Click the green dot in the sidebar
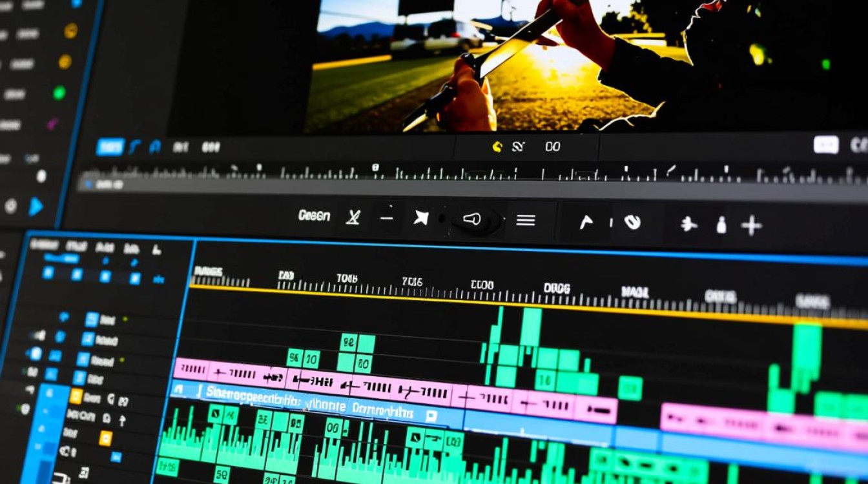Image resolution: width=868 pixels, height=484 pixels. pos(59,93)
